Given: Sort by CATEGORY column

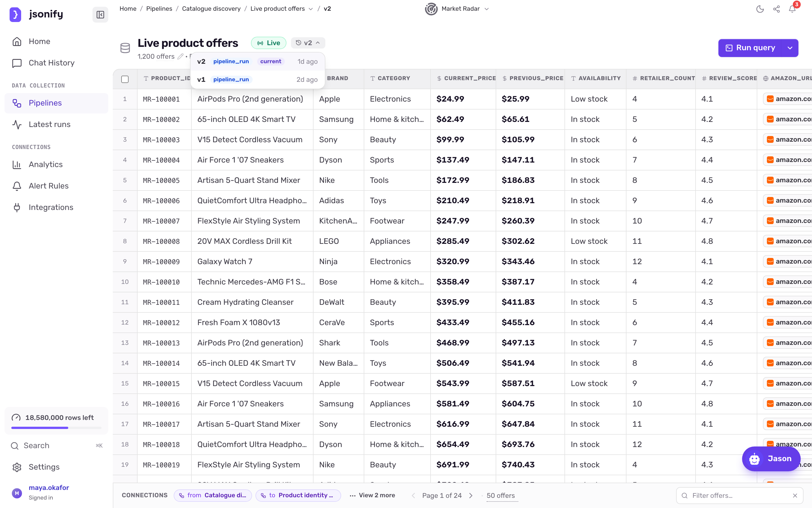Looking at the screenshot, I should click(x=397, y=79).
